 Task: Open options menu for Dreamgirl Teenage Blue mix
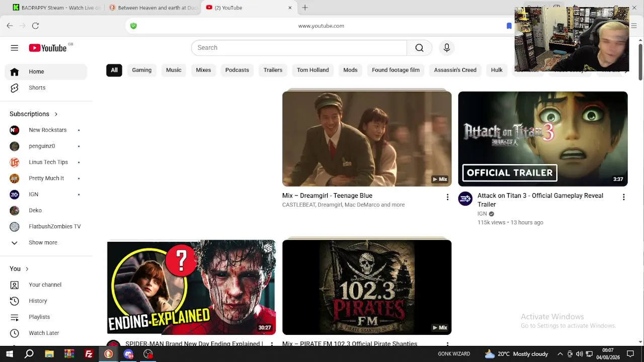coord(447,197)
